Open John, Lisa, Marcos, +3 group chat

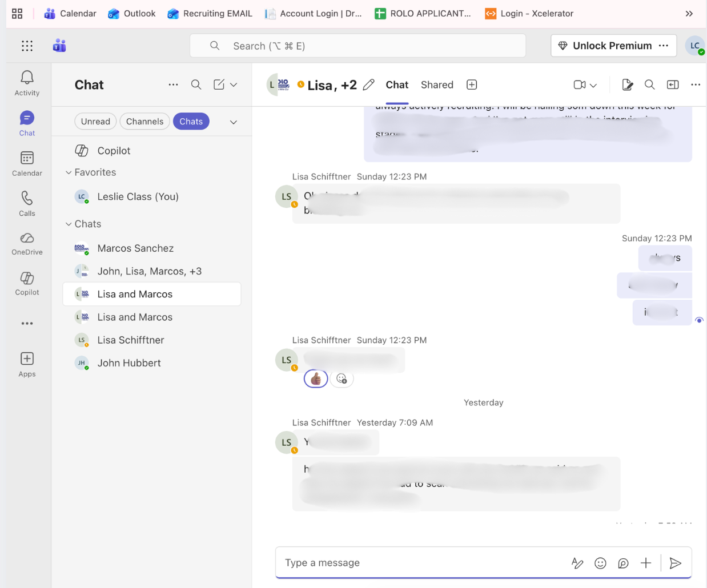pos(152,271)
